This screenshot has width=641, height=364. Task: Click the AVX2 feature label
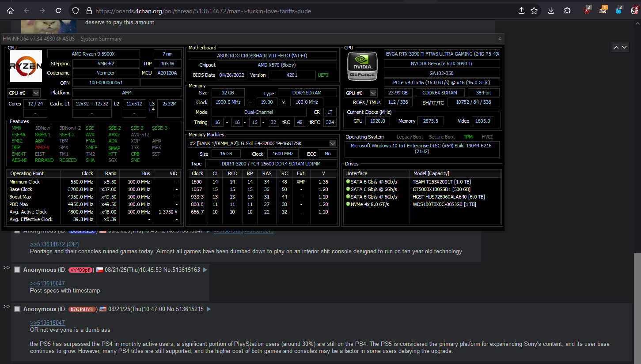tap(114, 135)
